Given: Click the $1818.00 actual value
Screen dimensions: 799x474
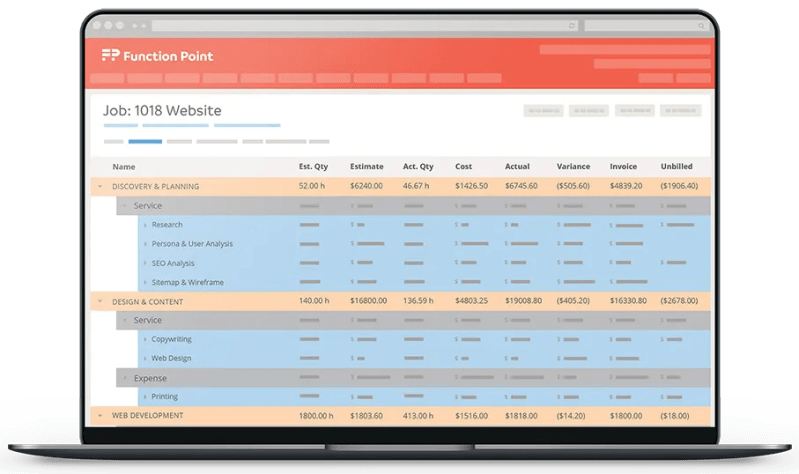Looking at the screenshot, I should 521,416.
